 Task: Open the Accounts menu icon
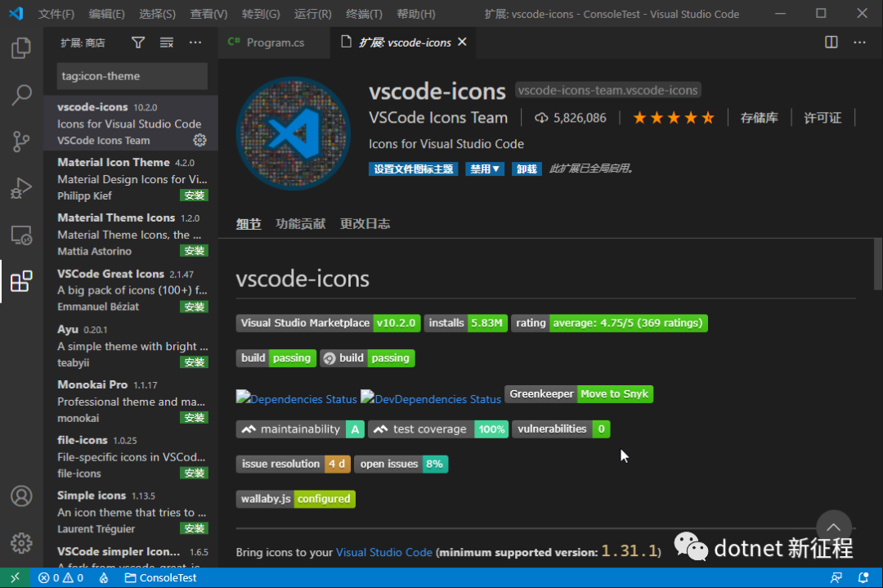coord(21,496)
